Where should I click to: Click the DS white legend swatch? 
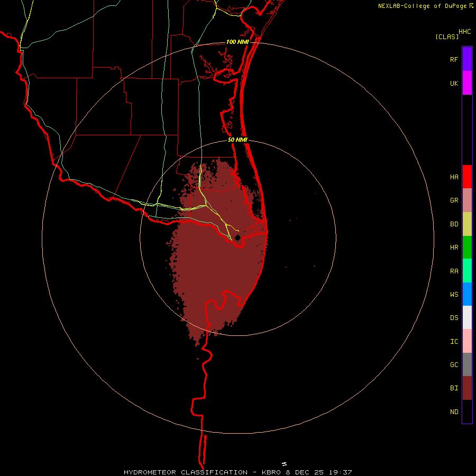coord(467,317)
